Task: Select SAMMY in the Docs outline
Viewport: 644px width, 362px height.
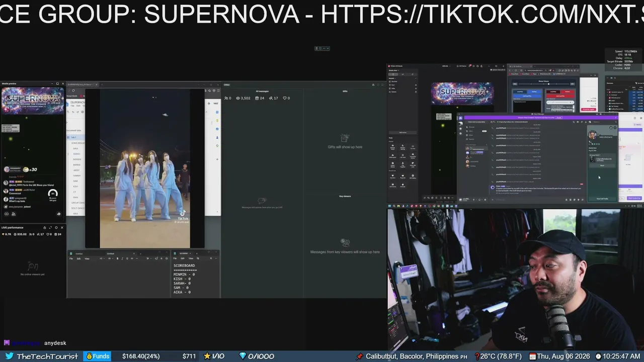Action: (x=76, y=175)
